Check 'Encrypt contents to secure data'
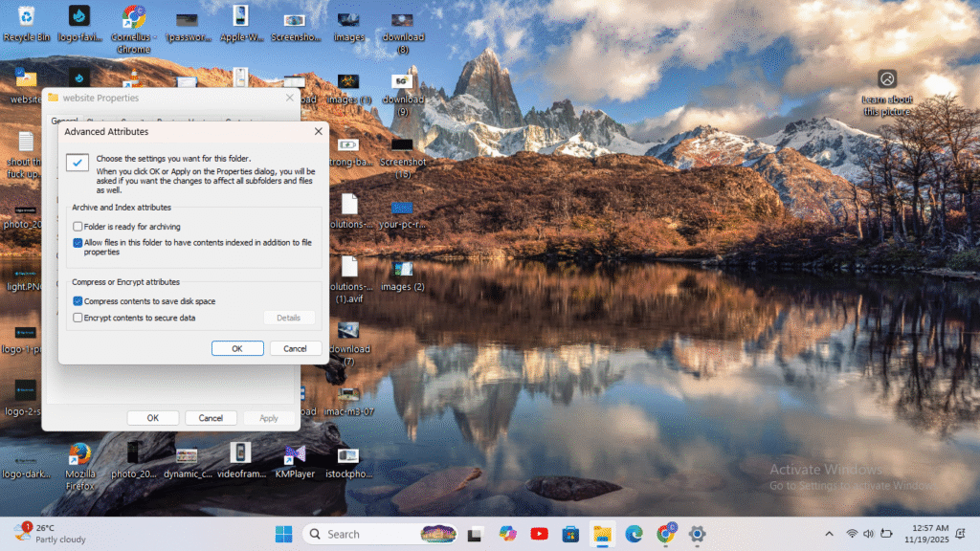 tap(78, 318)
